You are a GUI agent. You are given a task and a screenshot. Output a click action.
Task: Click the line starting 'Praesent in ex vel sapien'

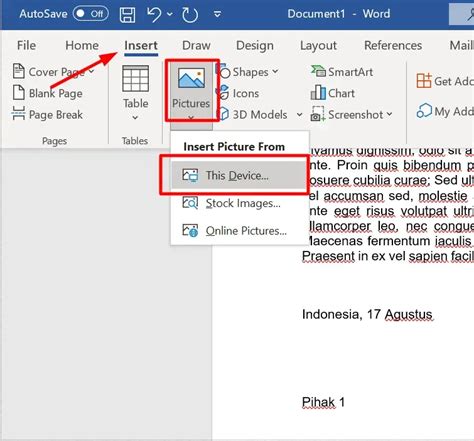coord(388,256)
